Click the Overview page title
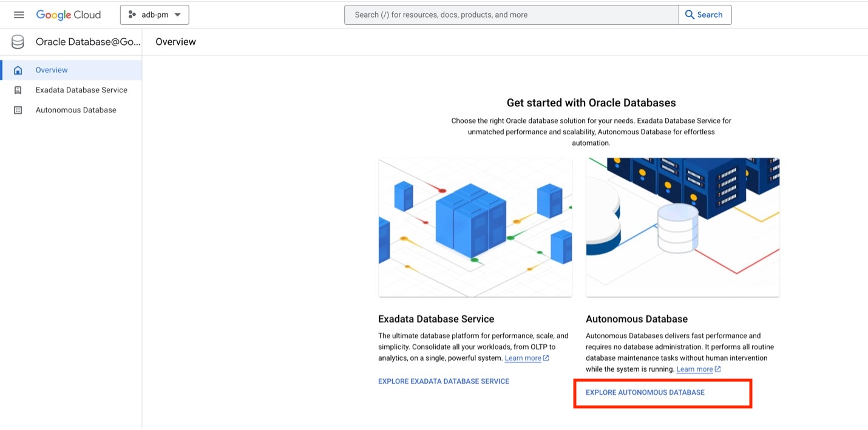The image size is (868, 430). [175, 42]
